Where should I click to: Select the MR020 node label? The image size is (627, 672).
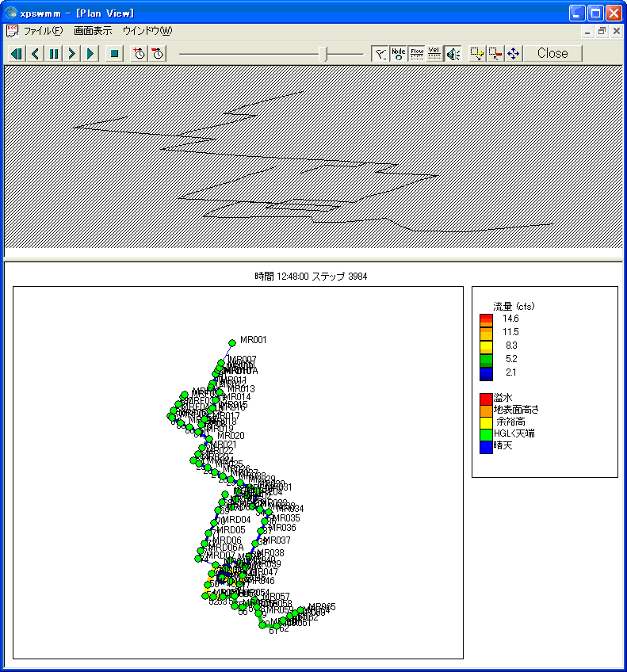tap(231, 436)
